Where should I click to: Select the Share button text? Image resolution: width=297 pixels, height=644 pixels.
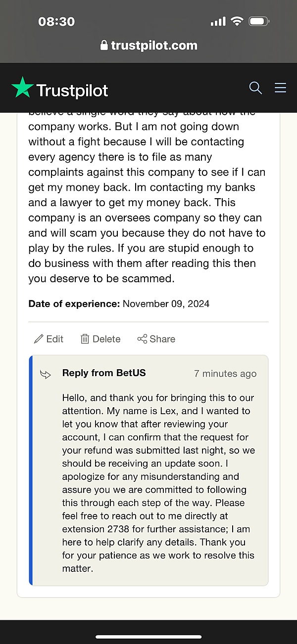tap(162, 339)
